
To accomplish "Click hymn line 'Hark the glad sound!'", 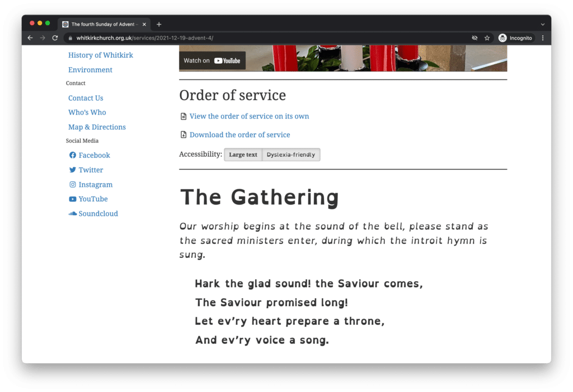I will click(309, 284).
